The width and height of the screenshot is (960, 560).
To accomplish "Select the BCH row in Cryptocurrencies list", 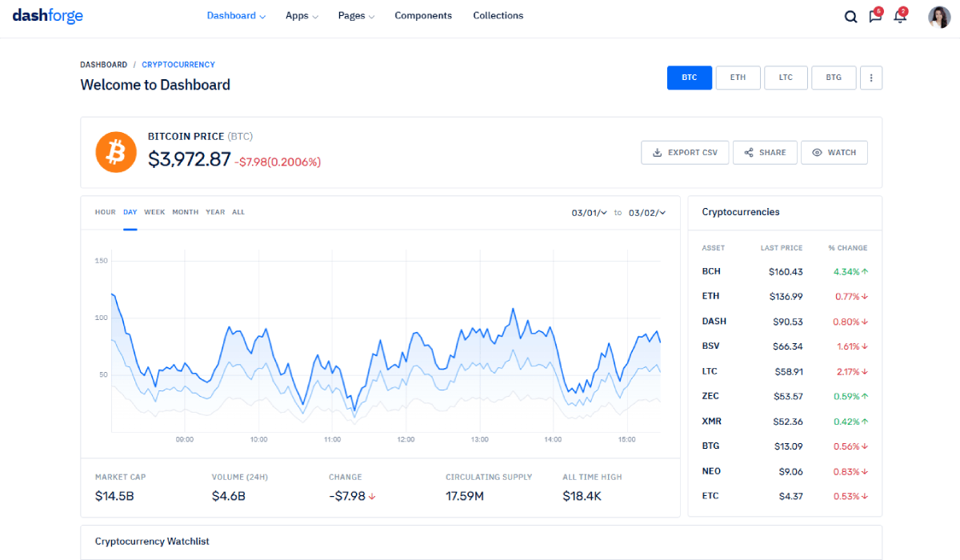I will point(784,271).
